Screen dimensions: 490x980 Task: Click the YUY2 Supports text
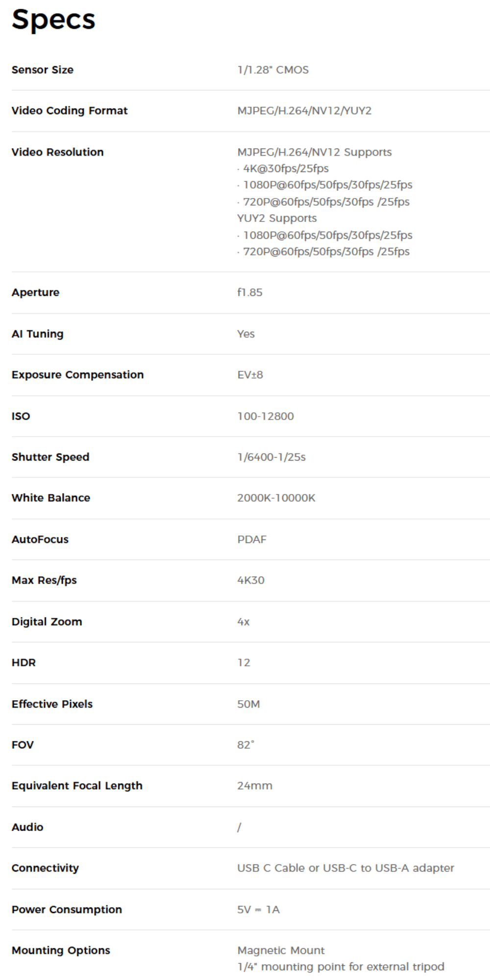(x=277, y=218)
